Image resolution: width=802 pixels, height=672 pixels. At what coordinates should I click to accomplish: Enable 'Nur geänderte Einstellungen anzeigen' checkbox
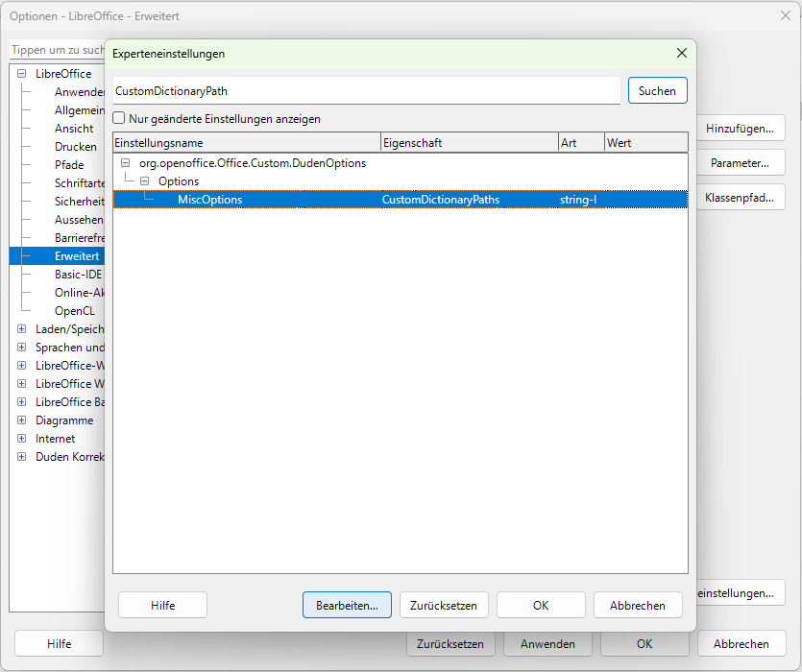pyautogui.click(x=120, y=119)
